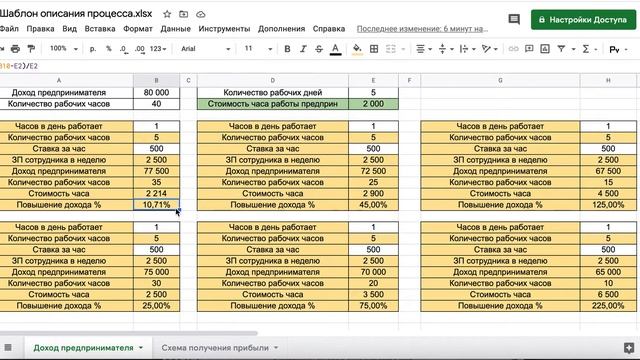Click the print icon

(x=16, y=49)
